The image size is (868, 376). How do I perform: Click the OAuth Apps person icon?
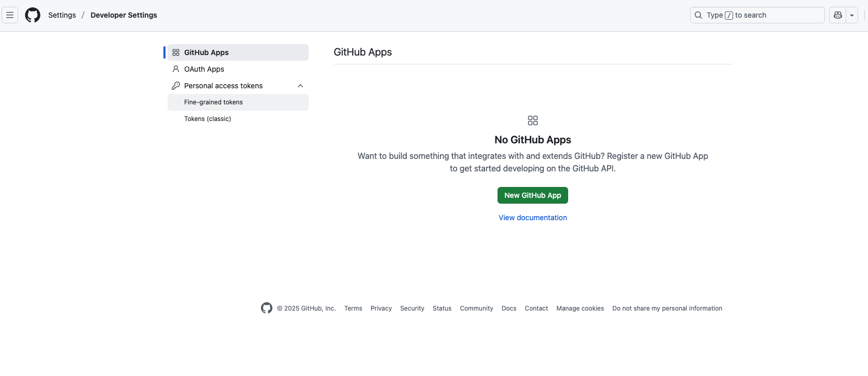[x=176, y=69]
